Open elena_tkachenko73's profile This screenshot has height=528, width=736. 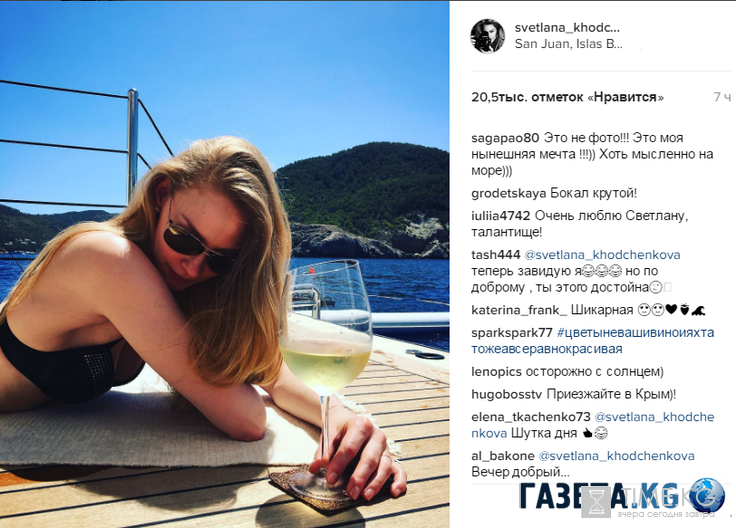pos(530,417)
